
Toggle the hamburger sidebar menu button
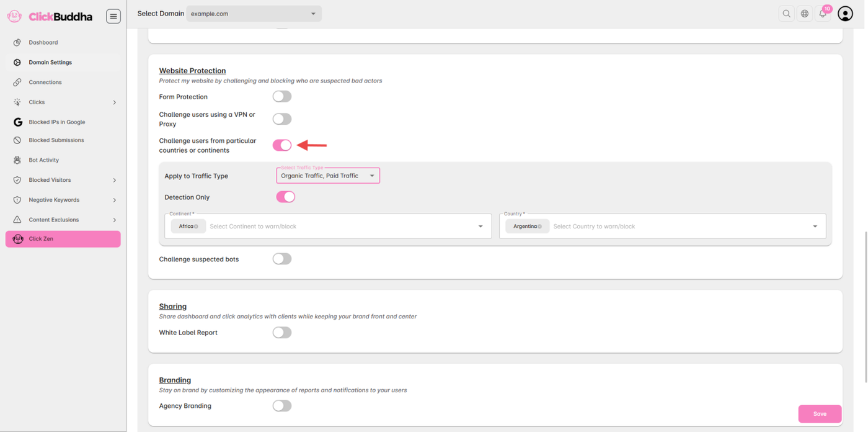113,17
